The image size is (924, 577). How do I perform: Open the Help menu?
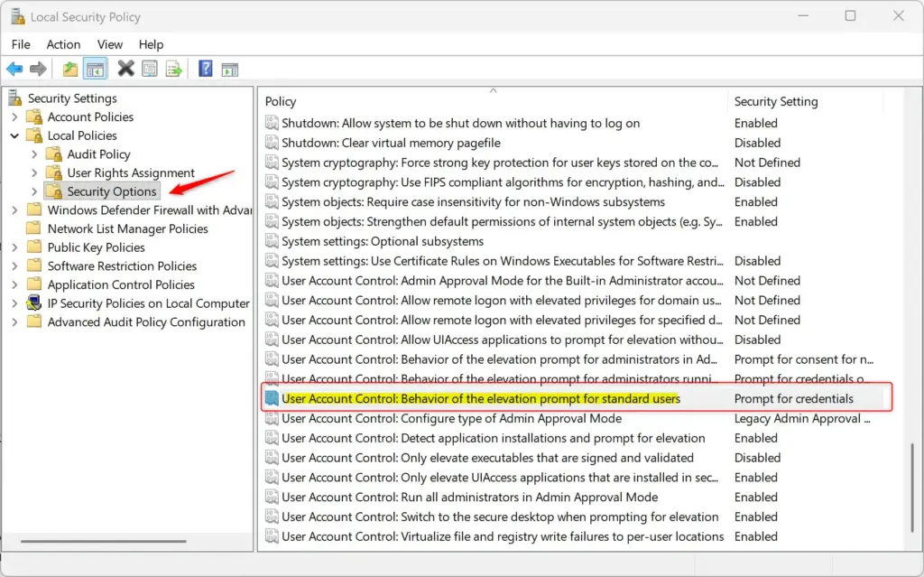[x=151, y=44]
